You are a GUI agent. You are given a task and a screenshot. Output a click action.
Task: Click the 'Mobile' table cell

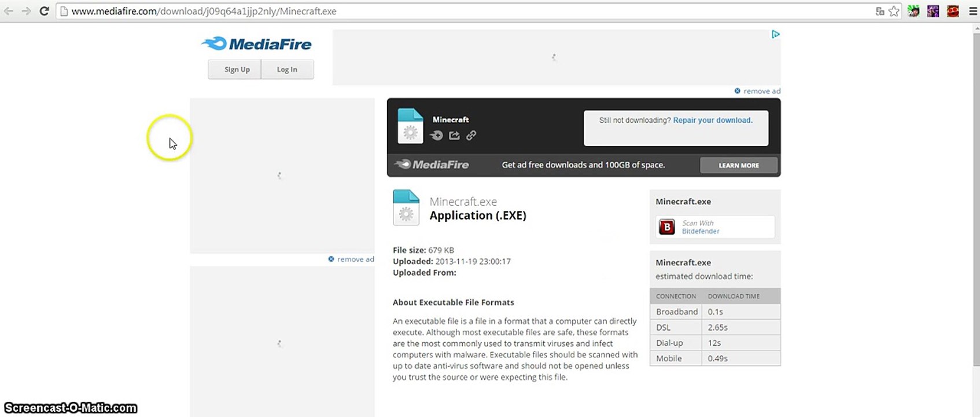(x=676, y=359)
